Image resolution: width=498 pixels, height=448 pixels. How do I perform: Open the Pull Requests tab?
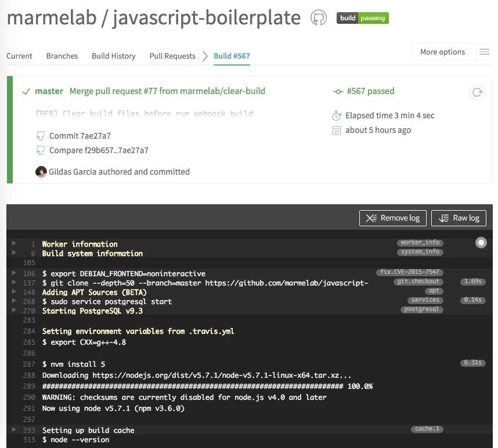point(172,56)
